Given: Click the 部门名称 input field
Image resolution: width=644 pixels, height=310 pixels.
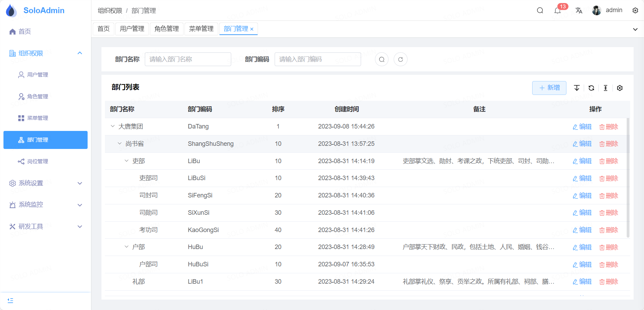Looking at the screenshot, I should pyautogui.click(x=188, y=59).
